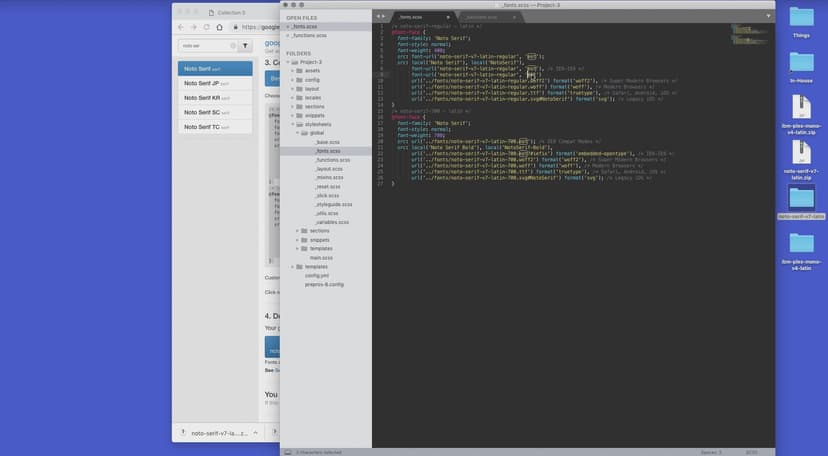Click the browser home icon
This screenshot has height=456, width=828.
[219, 27]
